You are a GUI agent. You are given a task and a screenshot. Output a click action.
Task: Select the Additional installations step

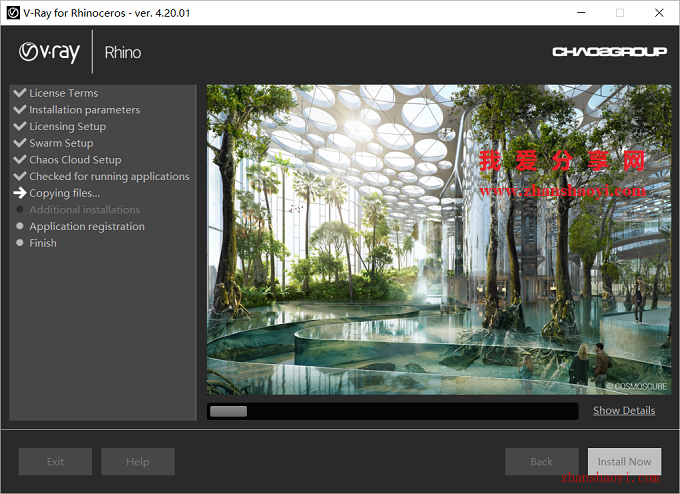(85, 209)
